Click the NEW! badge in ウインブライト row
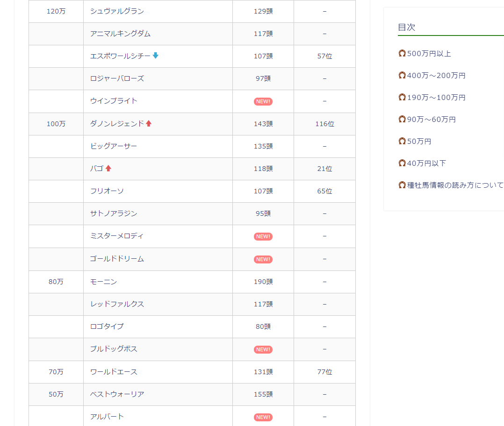The width and height of the screenshot is (504, 426). (263, 101)
